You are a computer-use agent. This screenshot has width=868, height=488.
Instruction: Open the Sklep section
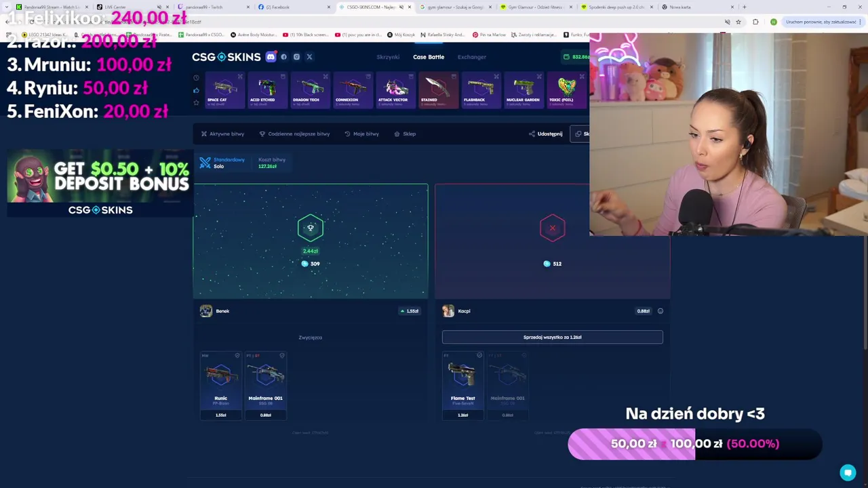[405, 134]
